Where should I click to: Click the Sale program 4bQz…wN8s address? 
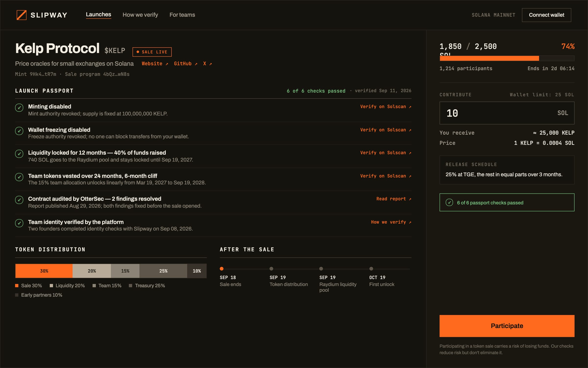(x=97, y=74)
